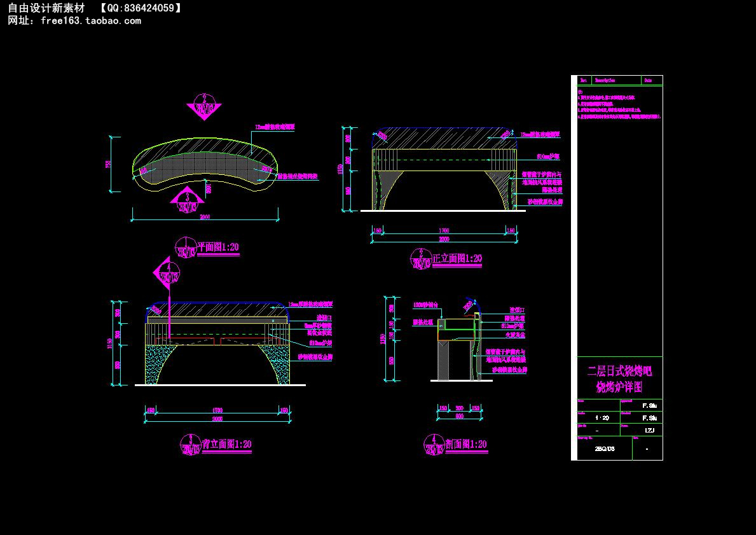The image size is (756, 535).
Task: Select the 平面图1:20 title text
Action: [218, 247]
